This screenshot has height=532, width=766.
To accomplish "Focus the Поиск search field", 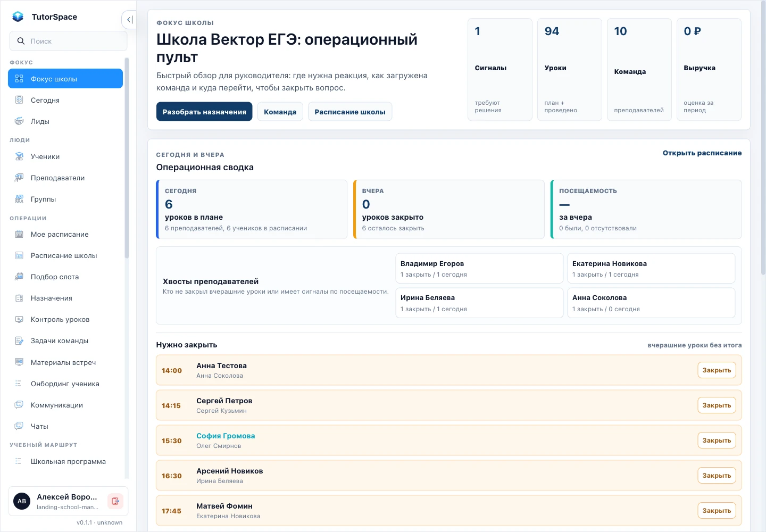I will (x=68, y=41).
